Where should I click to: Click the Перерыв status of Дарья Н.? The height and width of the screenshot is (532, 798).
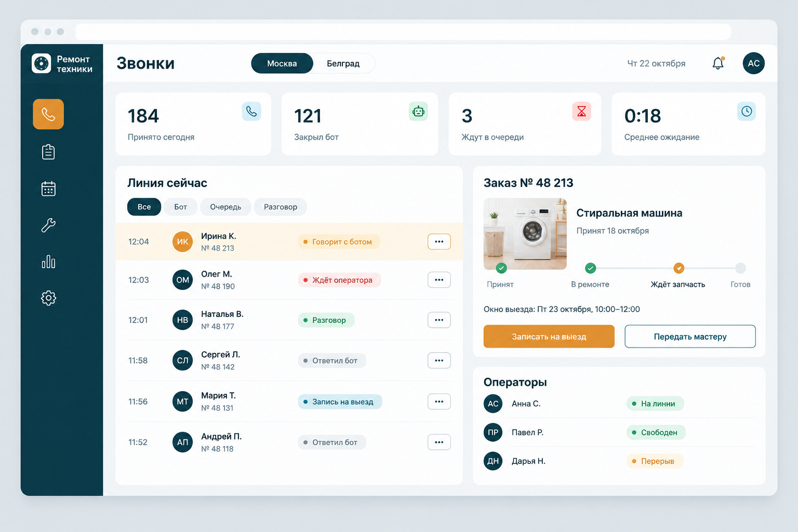[655, 461]
